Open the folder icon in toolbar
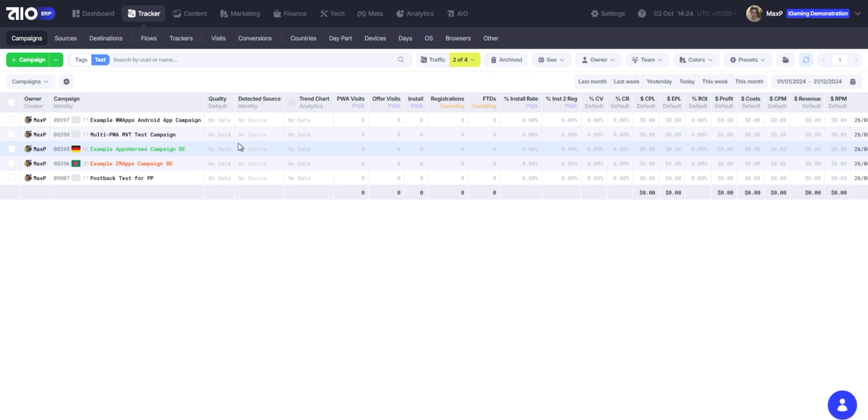The height and width of the screenshot is (420, 868). pos(785,60)
